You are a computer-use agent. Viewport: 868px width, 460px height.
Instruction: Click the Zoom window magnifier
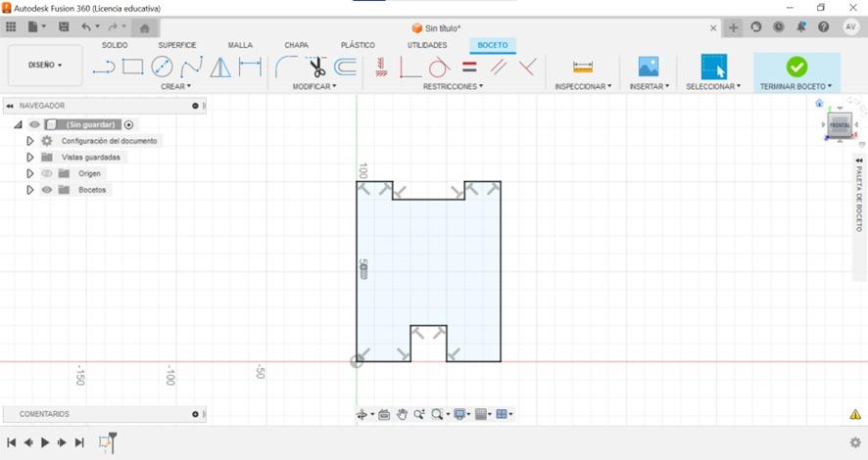coord(437,414)
